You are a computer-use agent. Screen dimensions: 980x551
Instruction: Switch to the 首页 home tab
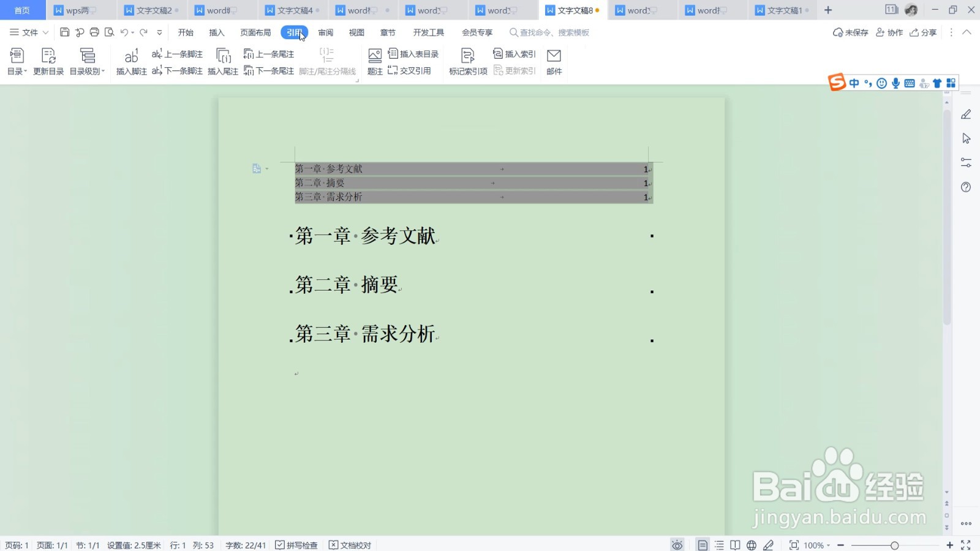point(22,10)
